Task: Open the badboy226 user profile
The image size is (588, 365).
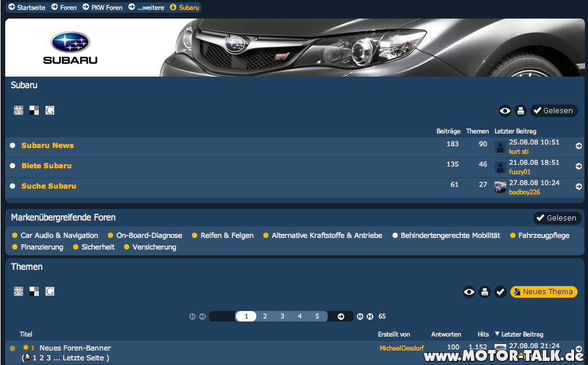Action: [x=524, y=192]
